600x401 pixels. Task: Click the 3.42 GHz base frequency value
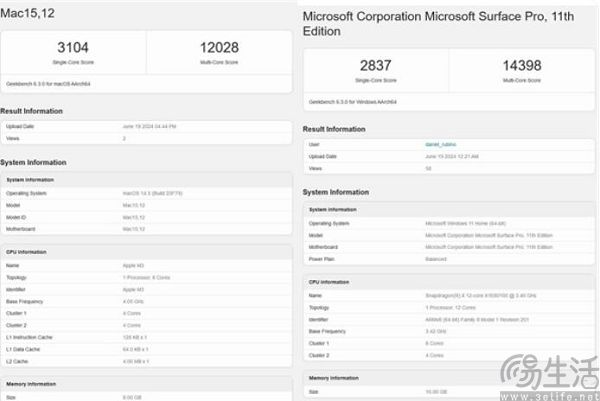click(x=435, y=331)
